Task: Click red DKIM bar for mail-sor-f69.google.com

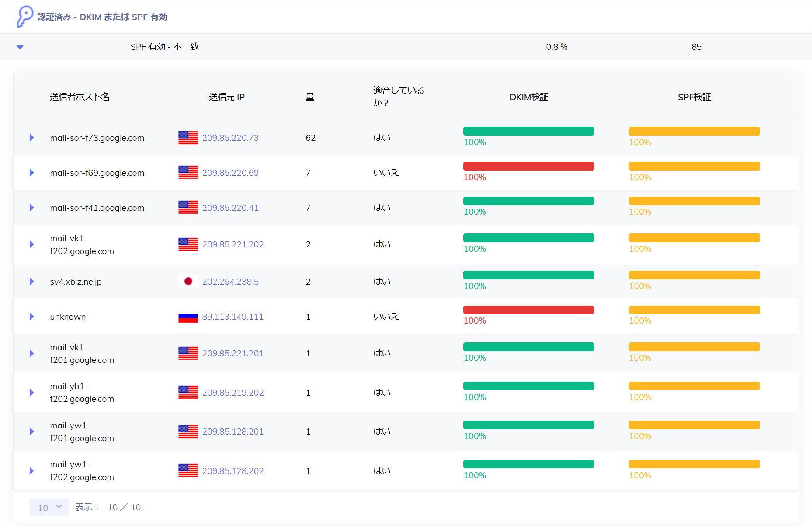Action: coord(529,166)
